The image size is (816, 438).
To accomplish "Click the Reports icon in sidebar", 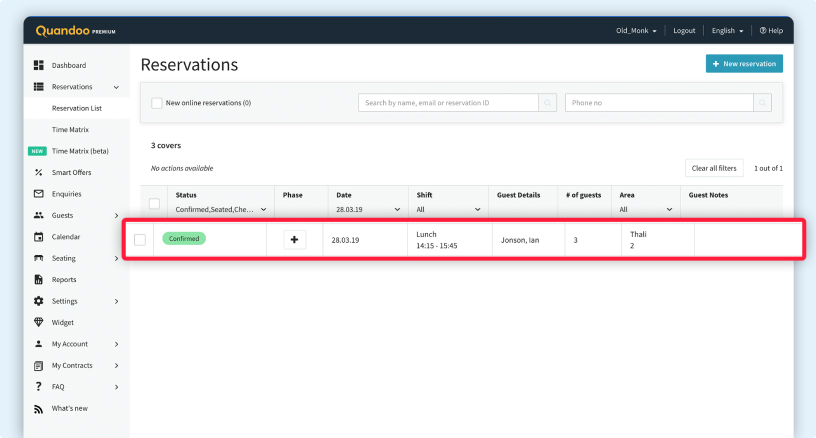I will [x=38, y=280].
